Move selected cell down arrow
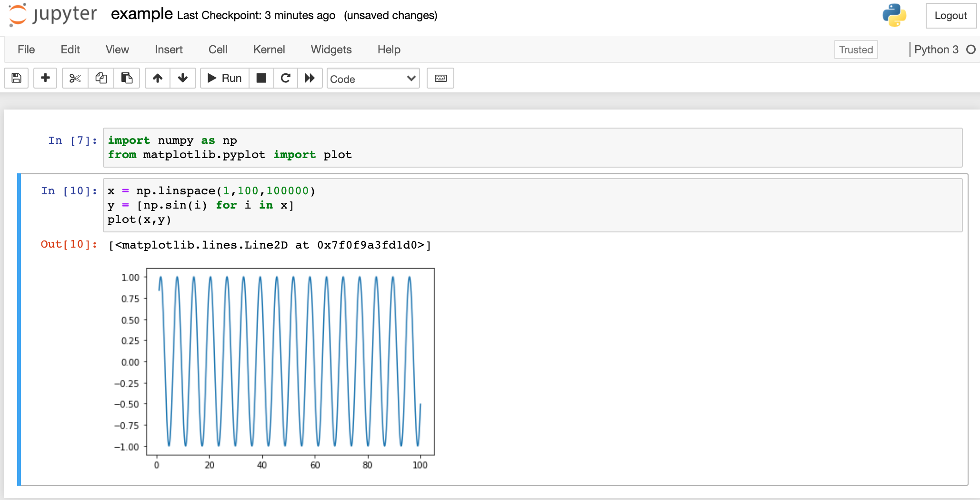Image resolution: width=980 pixels, height=500 pixels. click(x=183, y=78)
